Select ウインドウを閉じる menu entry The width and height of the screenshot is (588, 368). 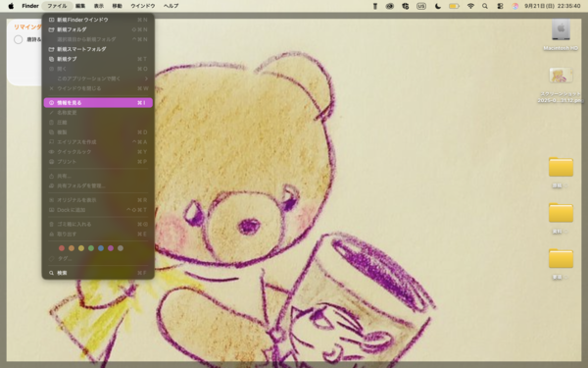coord(98,88)
